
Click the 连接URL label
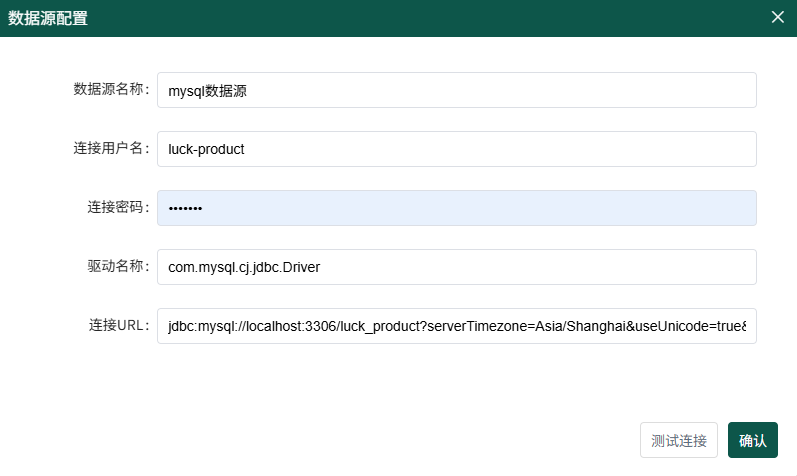(119, 326)
